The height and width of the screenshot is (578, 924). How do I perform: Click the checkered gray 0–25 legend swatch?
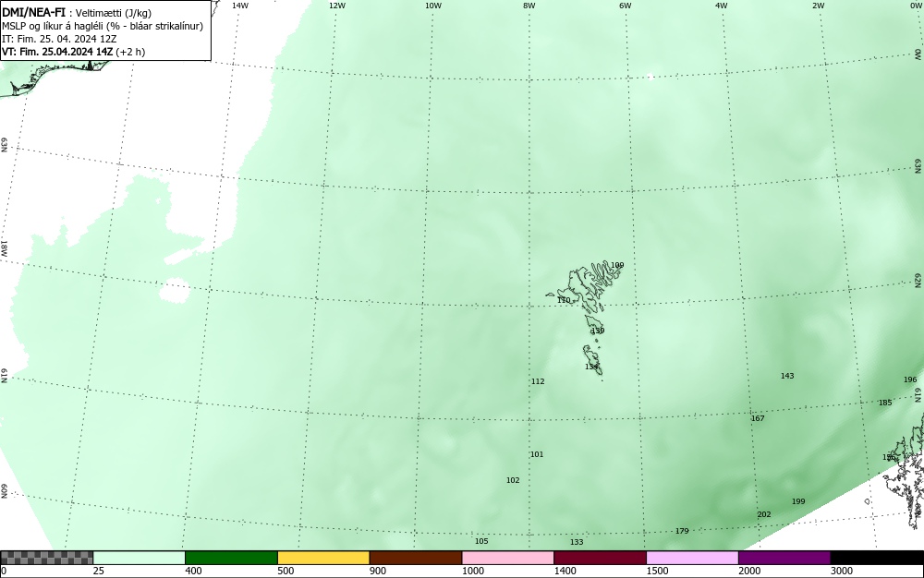tap(46, 558)
